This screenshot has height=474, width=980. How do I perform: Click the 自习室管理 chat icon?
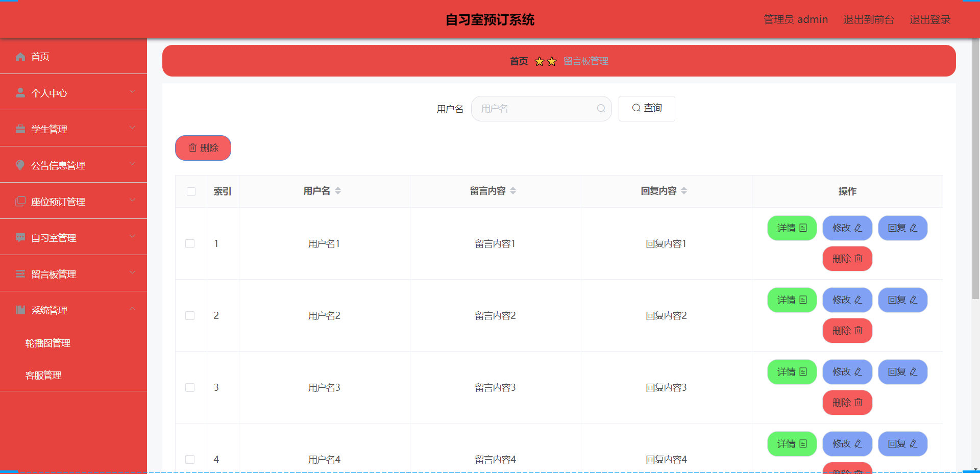[x=20, y=237]
